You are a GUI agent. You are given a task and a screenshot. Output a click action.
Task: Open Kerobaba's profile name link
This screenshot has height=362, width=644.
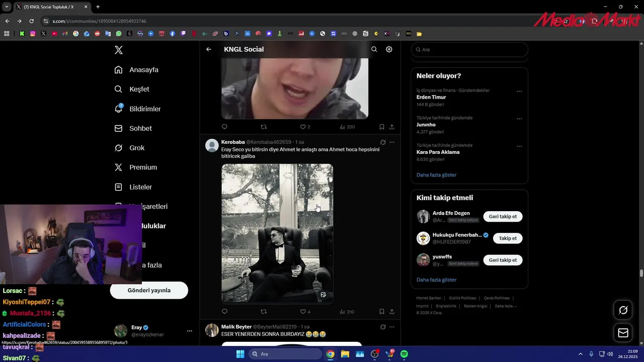point(233,142)
